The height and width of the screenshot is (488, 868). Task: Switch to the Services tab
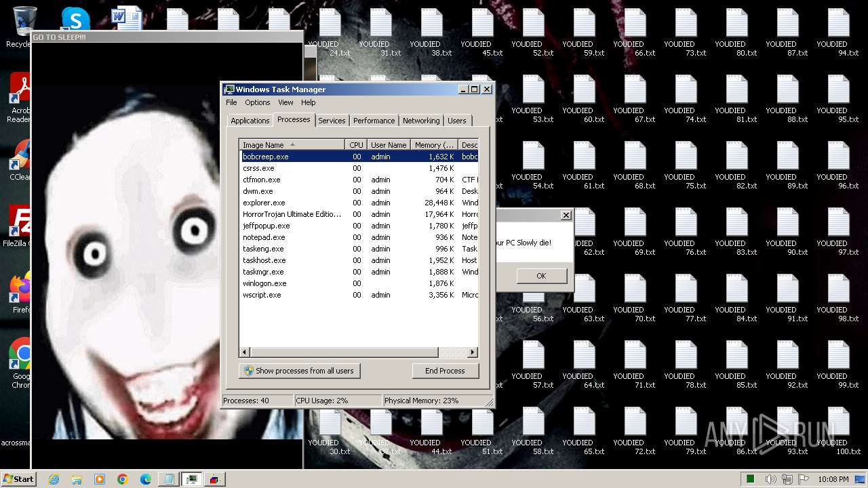(332, 121)
